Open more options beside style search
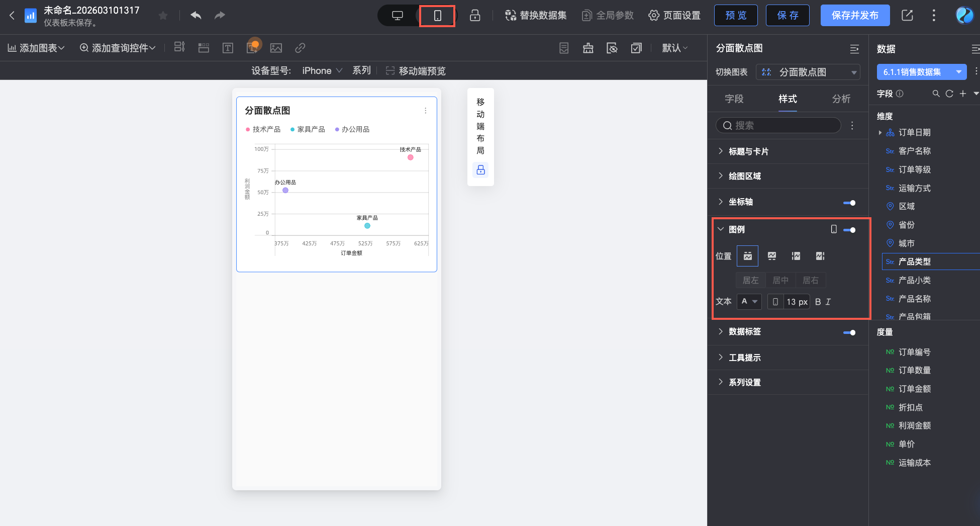980x526 pixels. [852, 126]
